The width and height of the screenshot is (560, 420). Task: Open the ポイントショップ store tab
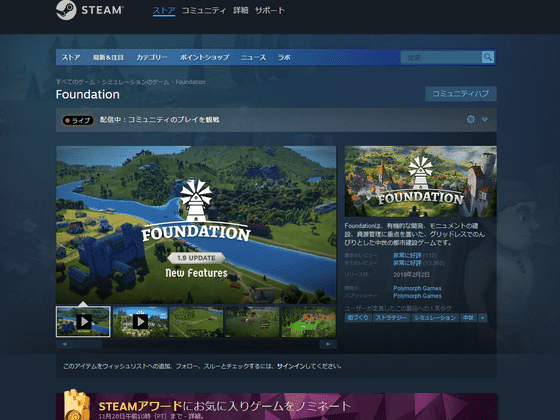coord(204,57)
